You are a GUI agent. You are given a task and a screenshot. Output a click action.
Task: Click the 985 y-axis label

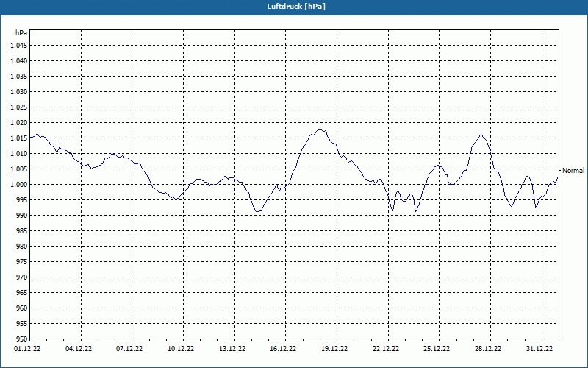[22, 231]
